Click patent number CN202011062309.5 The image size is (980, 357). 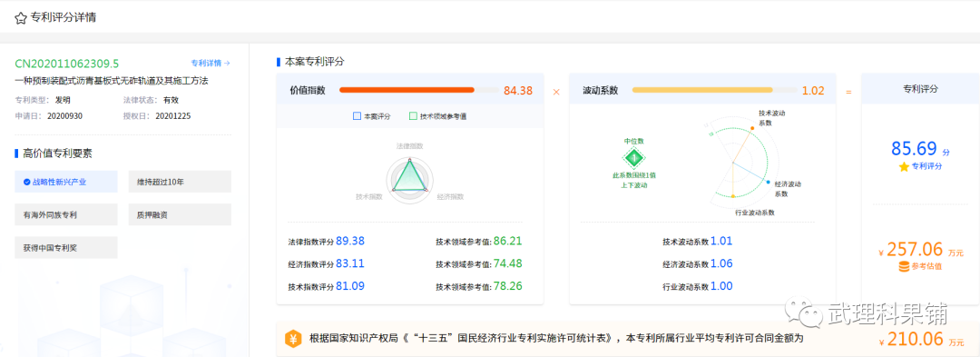[x=67, y=64]
